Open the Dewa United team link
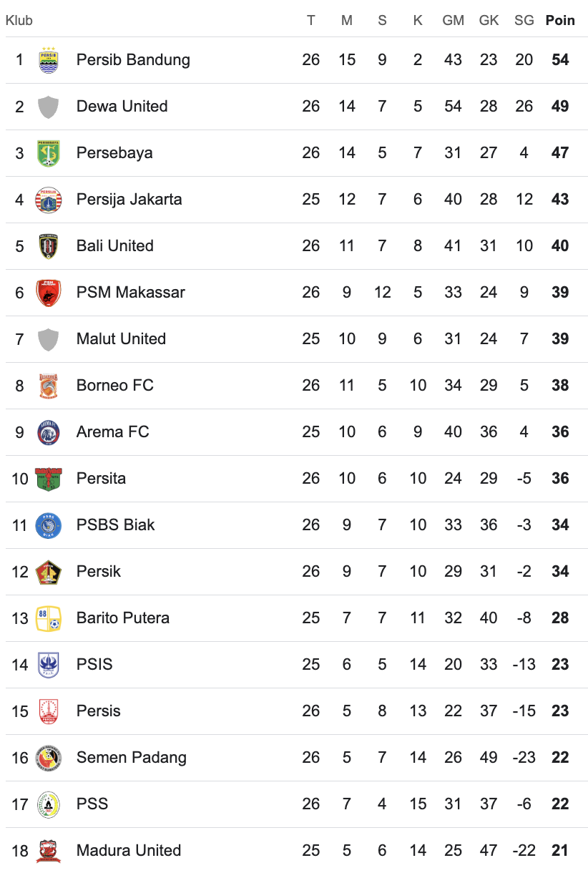Screen dimensions: 588x873 coord(122,107)
